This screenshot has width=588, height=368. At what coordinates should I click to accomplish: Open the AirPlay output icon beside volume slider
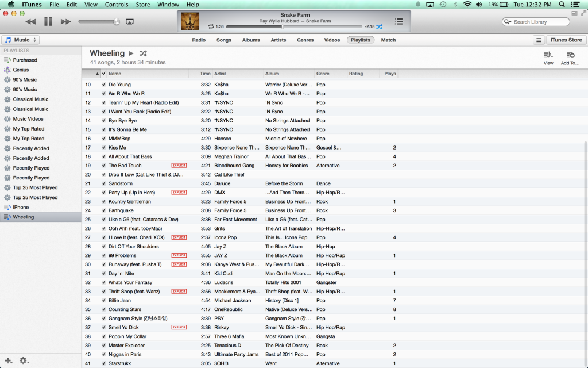point(129,22)
